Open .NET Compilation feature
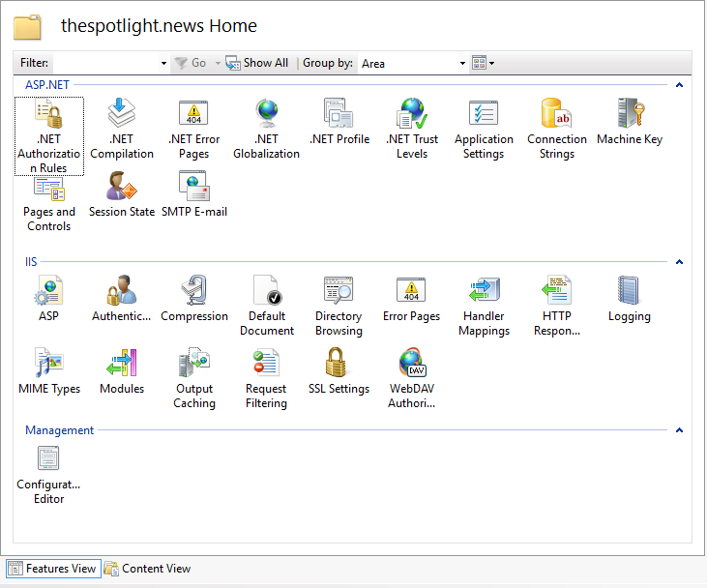The image size is (707, 588). [121, 129]
